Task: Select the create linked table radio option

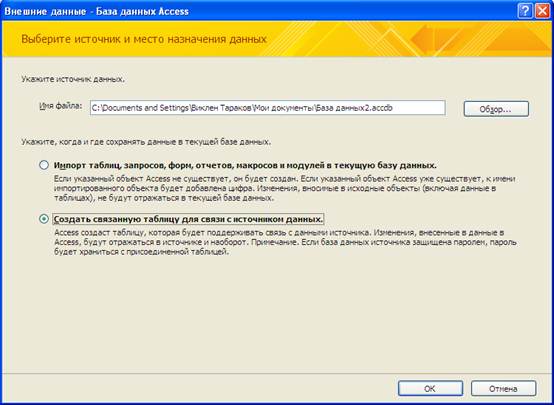Action: click(x=44, y=219)
